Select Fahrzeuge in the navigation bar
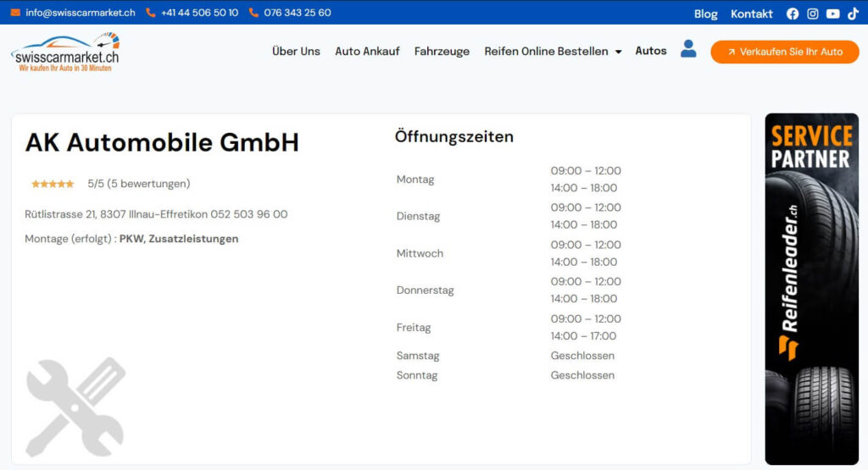This screenshot has height=470, width=868. (442, 51)
